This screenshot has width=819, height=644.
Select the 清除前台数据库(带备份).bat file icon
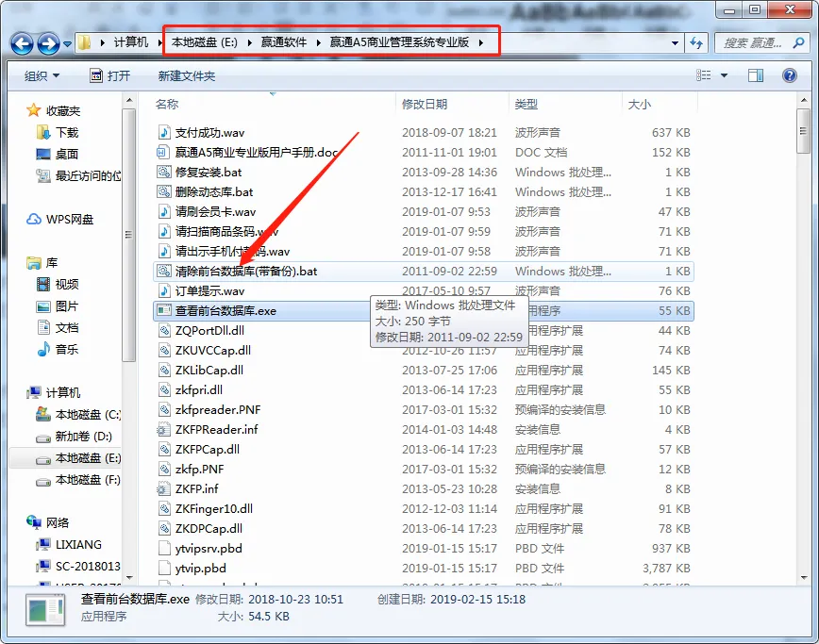pyautogui.click(x=164, y=271)
